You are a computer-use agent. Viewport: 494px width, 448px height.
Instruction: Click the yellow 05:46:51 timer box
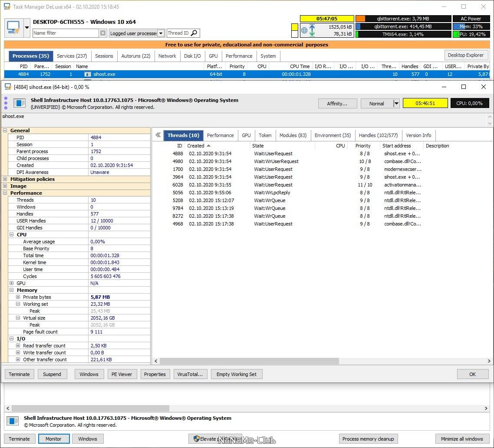click(x=425, y=103)
